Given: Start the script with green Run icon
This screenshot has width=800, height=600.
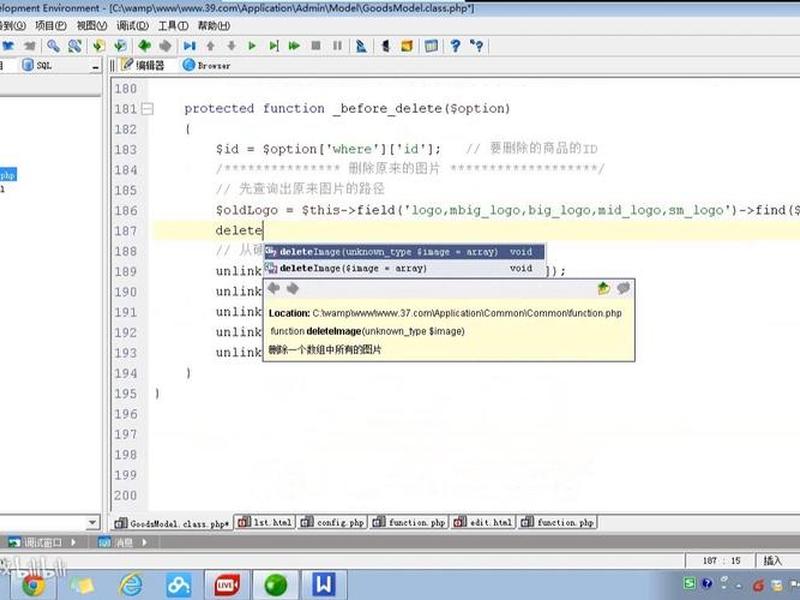Looking at the screenshot, I should [x=252, y=46].
